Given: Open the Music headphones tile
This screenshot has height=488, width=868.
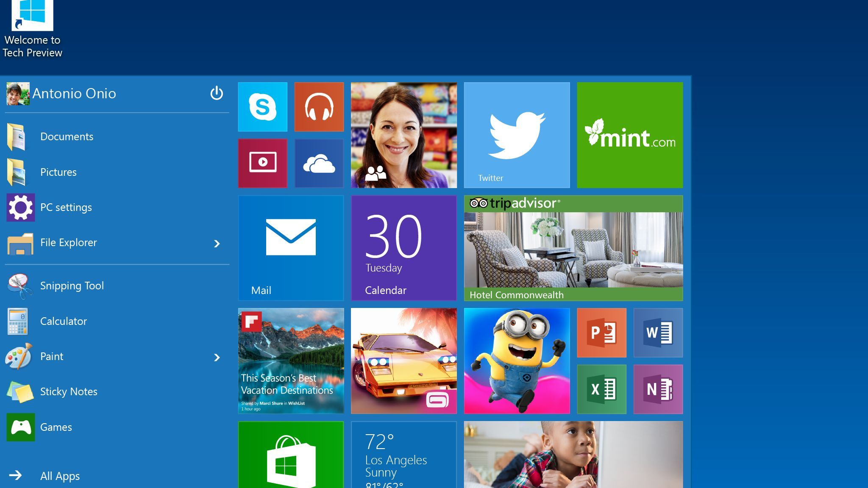Looking at the screenshot, I should (x=319, y=107).
